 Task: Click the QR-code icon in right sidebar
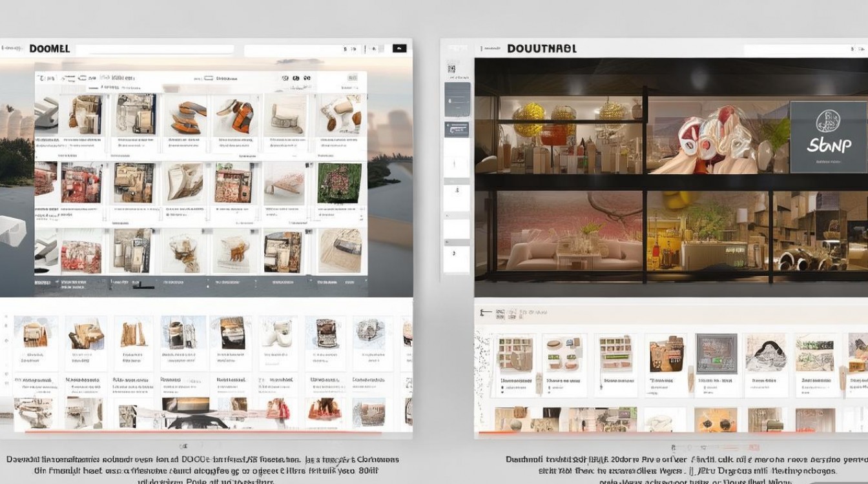[451, 68]
